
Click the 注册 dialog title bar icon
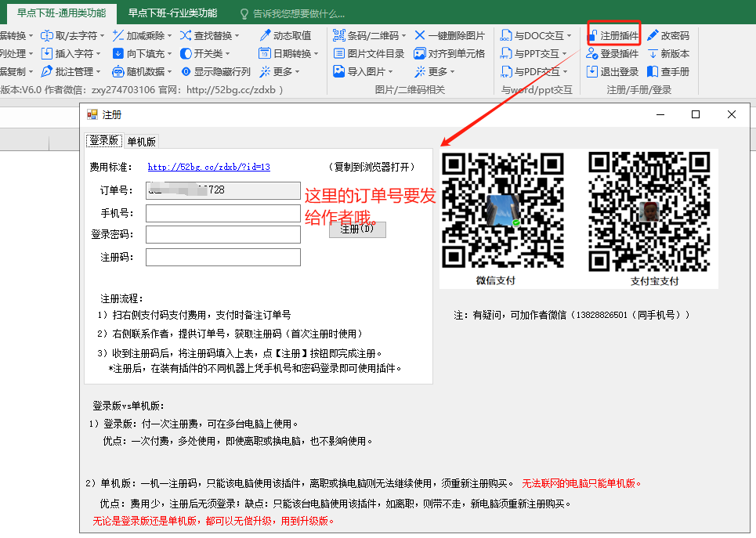click(92, 115)
